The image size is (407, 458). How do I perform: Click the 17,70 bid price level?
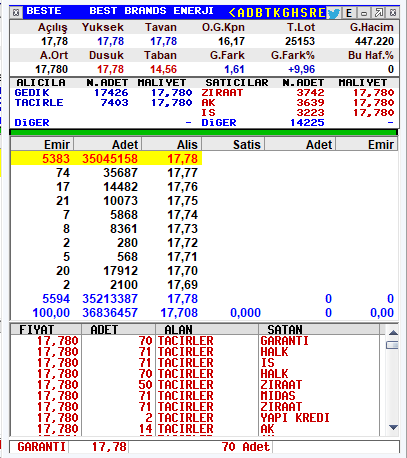click(183, 271)
